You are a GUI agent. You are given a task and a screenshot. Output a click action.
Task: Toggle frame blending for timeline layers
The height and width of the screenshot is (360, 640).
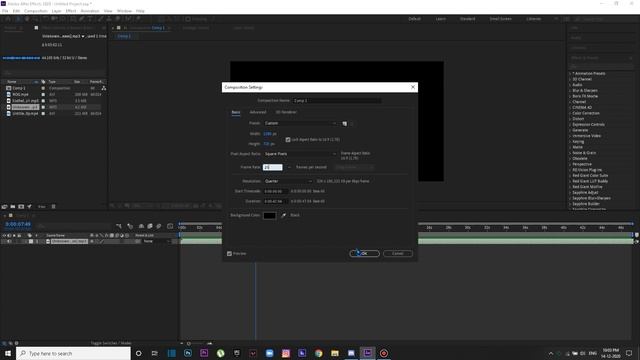point(150,226)
